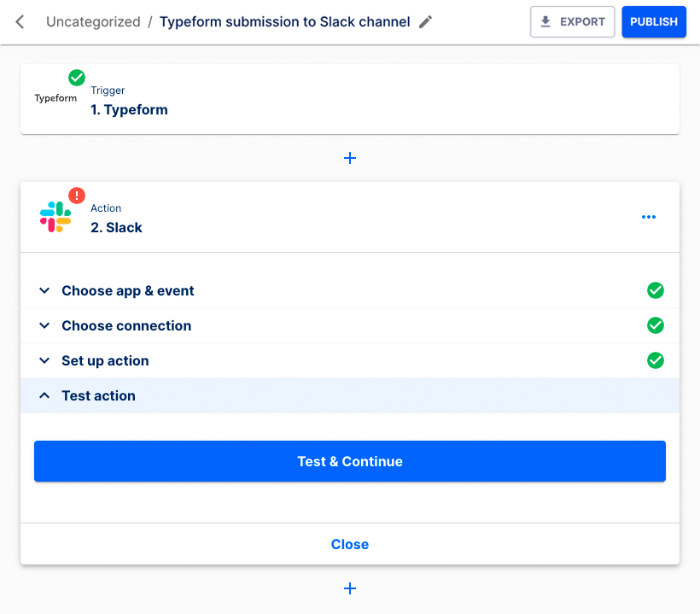Viewport: 700px width, 614px height.
Task: Click the green check beside Choose connection
Action: 656,325
